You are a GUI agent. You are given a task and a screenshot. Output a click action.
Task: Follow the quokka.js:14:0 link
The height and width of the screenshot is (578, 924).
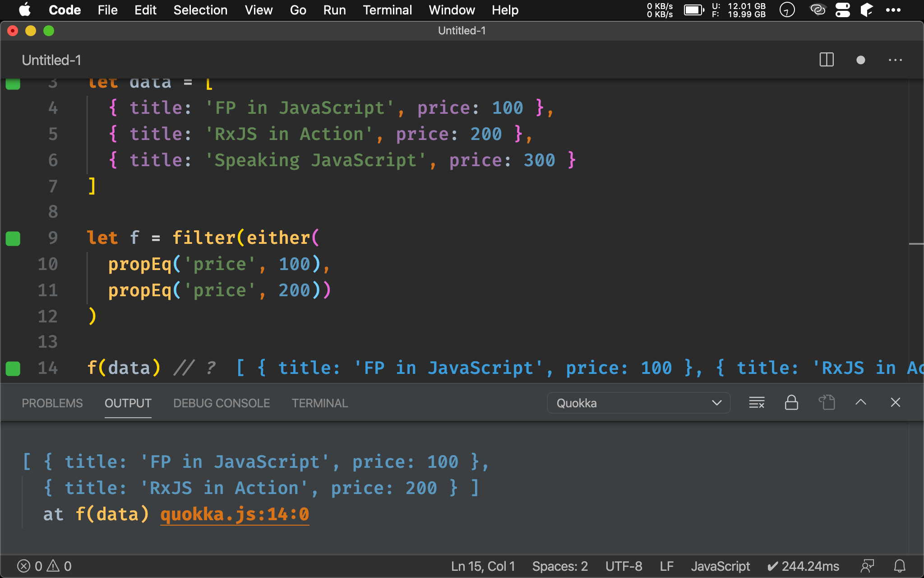pos(235,514)
